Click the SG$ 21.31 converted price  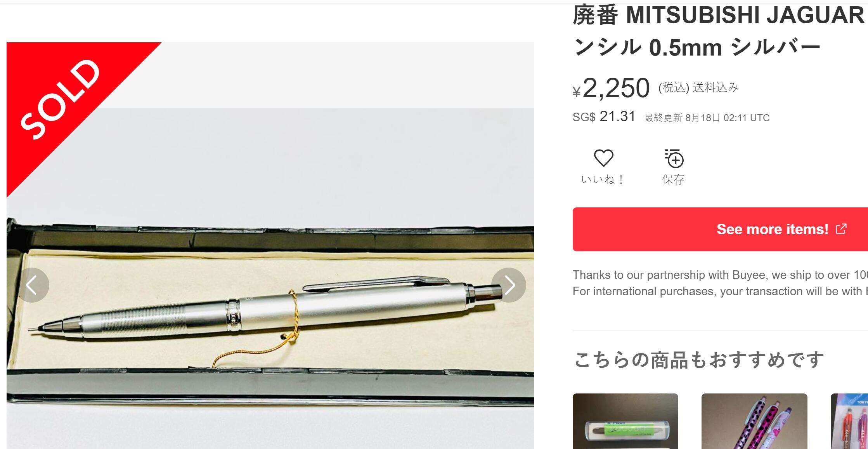click(x=604, y=117)
